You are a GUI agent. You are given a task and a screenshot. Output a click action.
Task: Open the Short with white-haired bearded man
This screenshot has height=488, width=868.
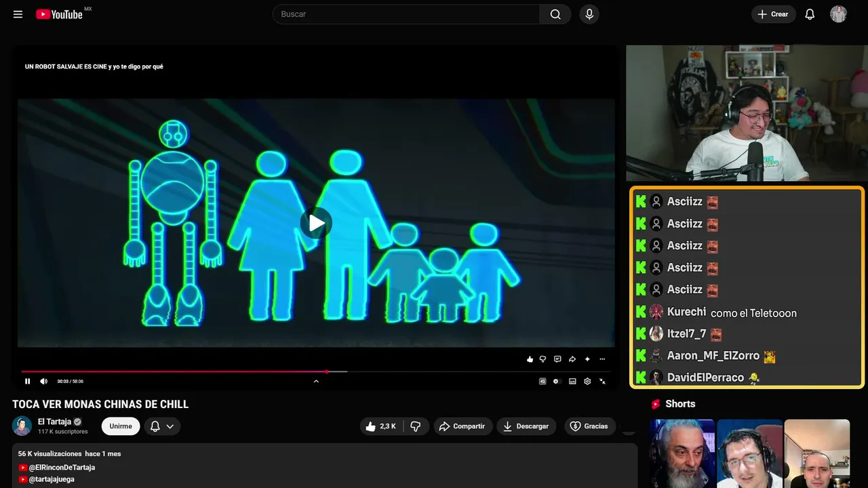pos(682,453)
